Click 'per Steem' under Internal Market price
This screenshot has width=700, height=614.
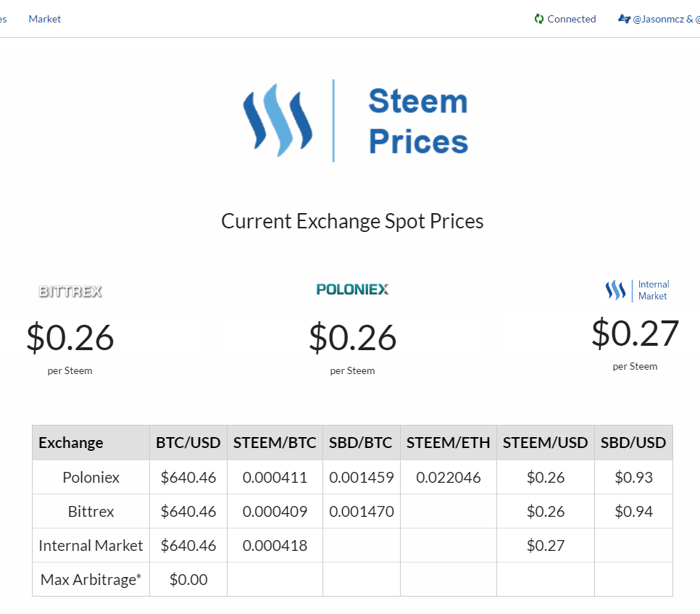[635, 366]
